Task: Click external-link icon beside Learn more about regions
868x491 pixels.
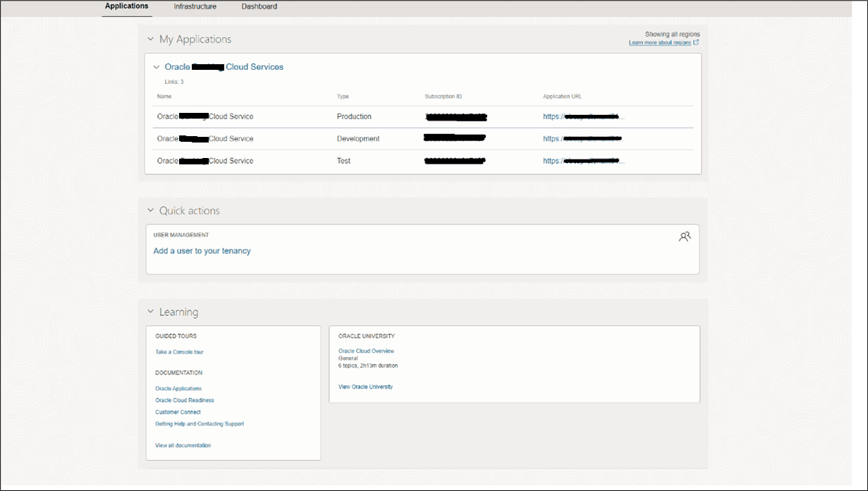Action: [x=697, y=42]
